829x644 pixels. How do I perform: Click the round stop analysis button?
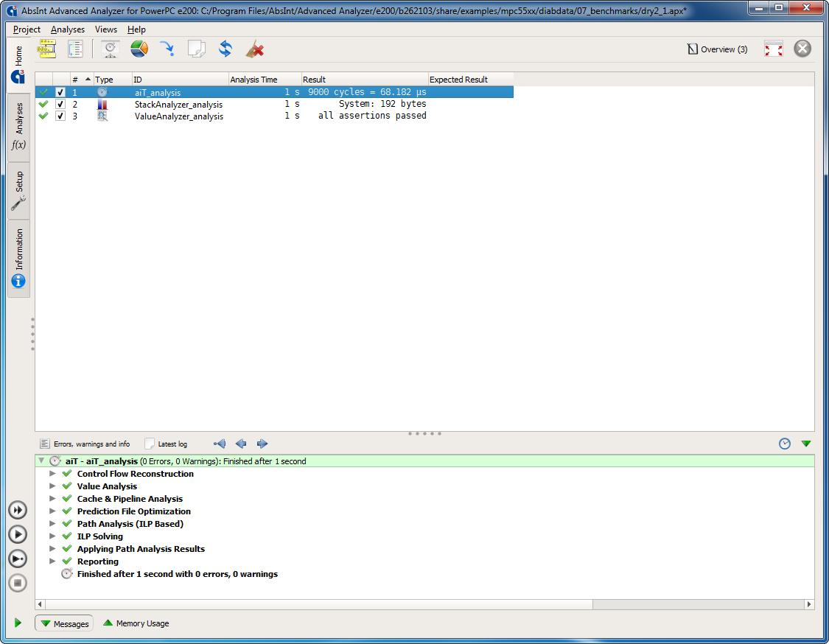coord(18,583)
